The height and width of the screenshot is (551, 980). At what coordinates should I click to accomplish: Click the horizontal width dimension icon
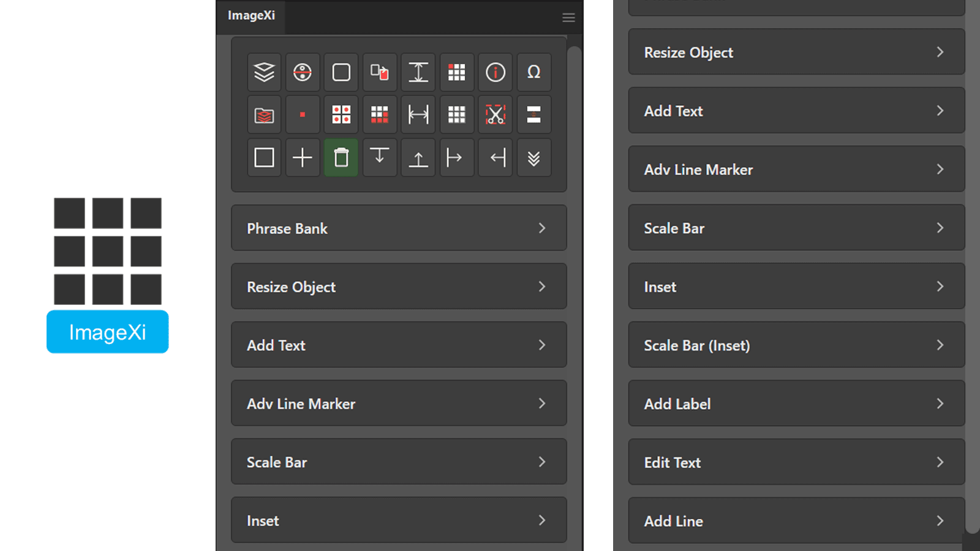tap(418, 114)
